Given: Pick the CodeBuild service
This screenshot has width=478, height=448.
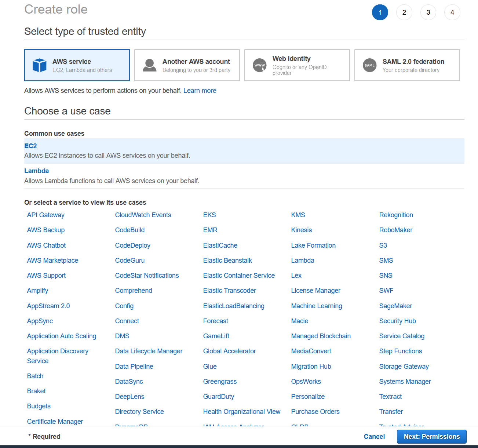Looking at the screenshot, I should (130, 230).
